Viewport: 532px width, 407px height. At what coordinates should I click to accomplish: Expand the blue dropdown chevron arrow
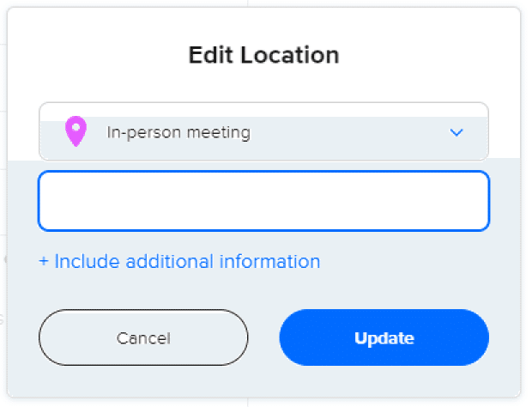click(x=456, y=132)
